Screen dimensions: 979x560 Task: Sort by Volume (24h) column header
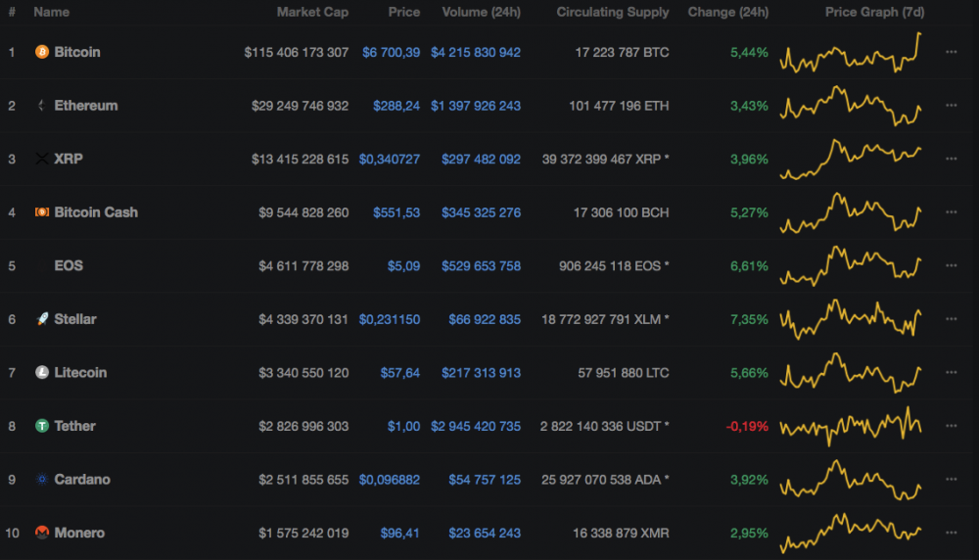point(481,12)
